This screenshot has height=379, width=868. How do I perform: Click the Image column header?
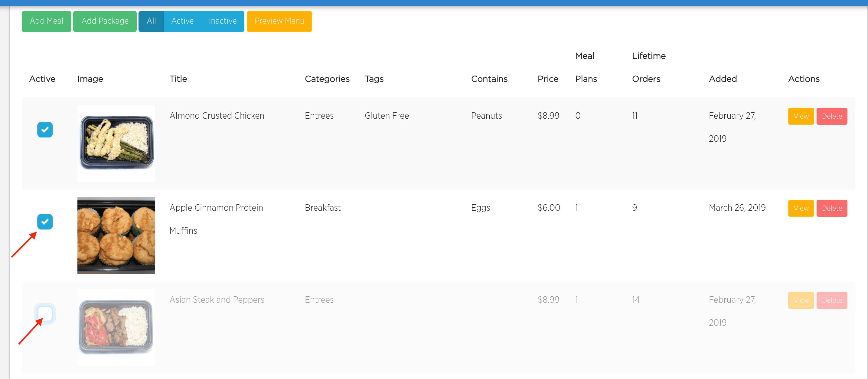point(90,79)
